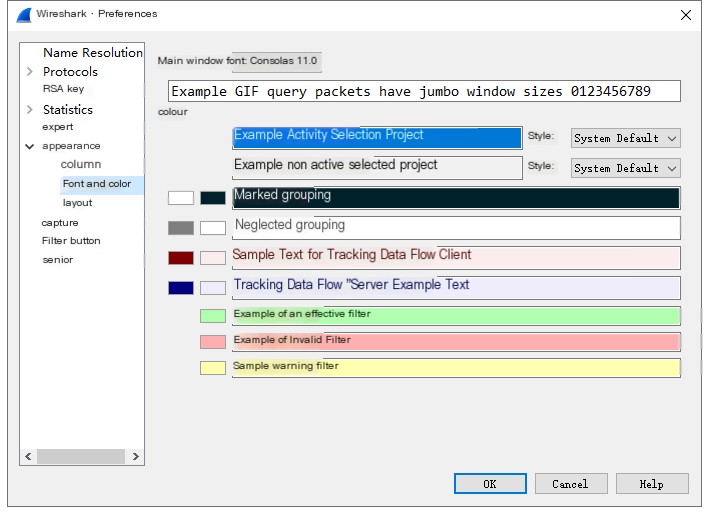The image size is (709, 514).
Task: Open the column preferences page
Action: (x=81, y=164)
